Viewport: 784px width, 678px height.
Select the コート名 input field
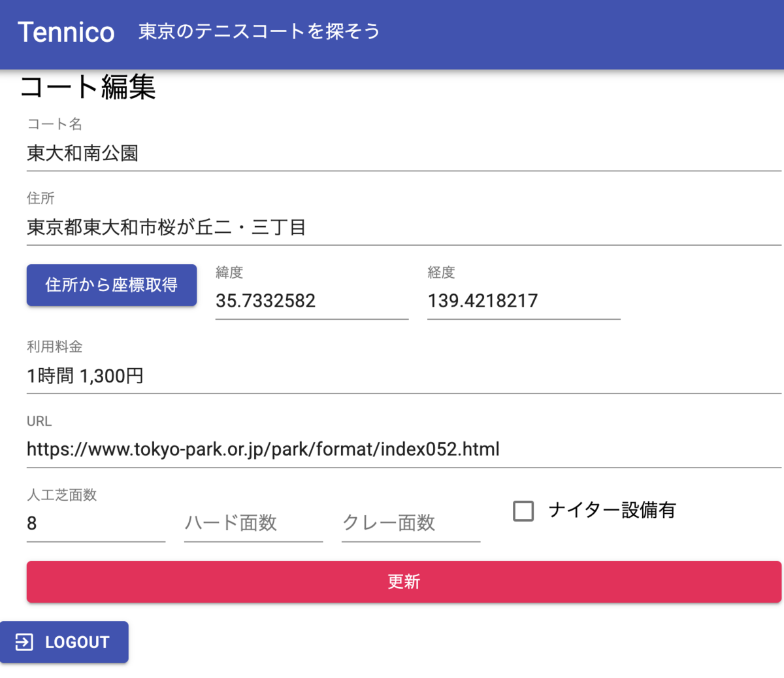click(261, 154)
